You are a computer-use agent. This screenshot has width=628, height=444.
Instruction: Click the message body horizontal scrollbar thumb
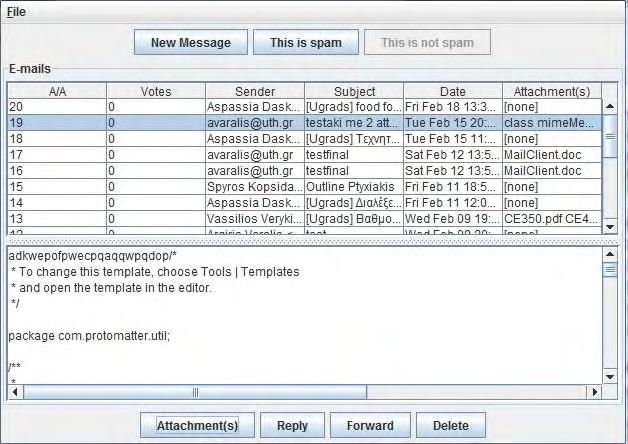195,392
